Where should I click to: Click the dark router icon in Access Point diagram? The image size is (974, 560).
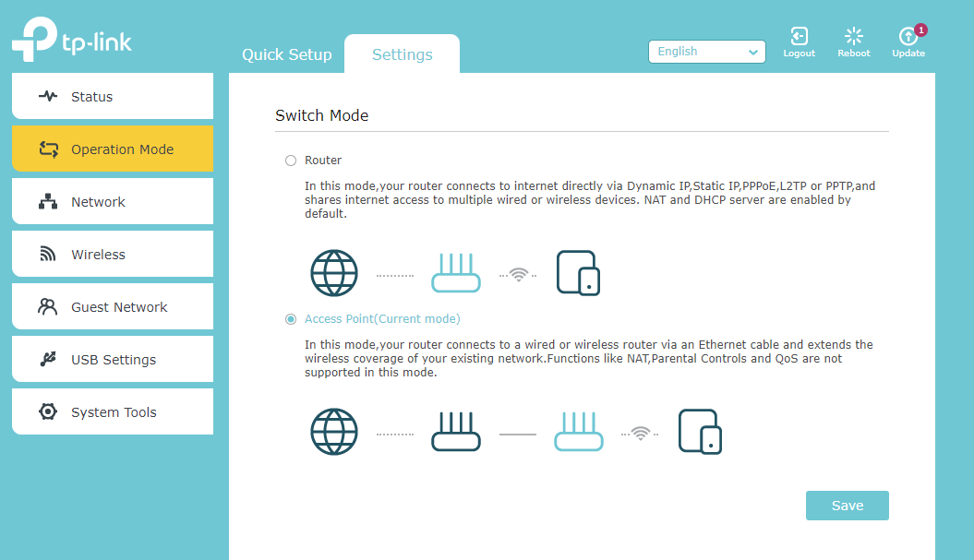[456, 432]
